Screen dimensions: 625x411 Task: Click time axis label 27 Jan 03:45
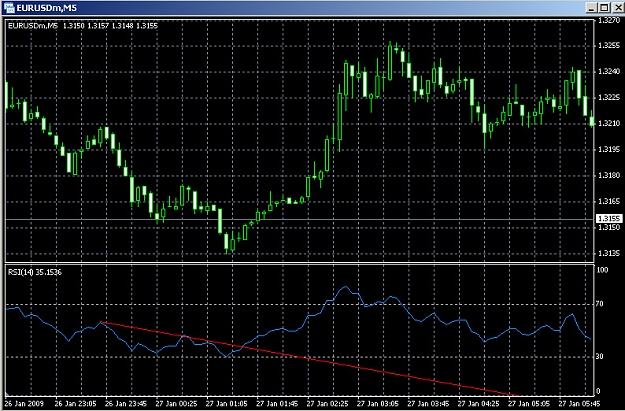pyautogui.click(x=428, y=404)
